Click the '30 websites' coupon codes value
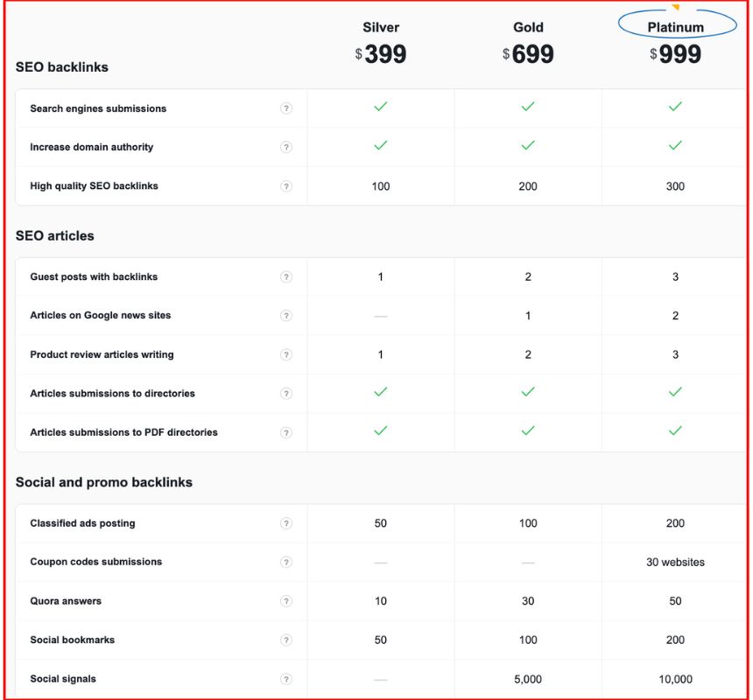Screen dimensions: 753x700 click(x=675, y=563)
